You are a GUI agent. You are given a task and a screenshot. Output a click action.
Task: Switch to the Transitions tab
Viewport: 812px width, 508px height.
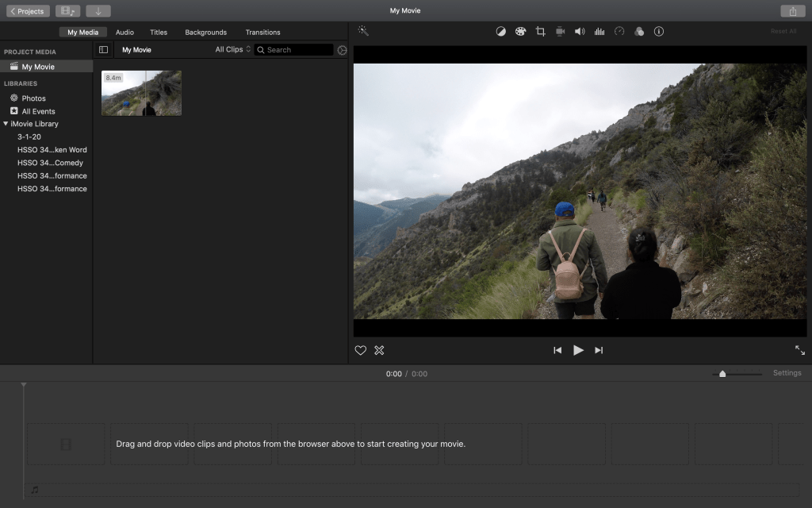[262, 33]
